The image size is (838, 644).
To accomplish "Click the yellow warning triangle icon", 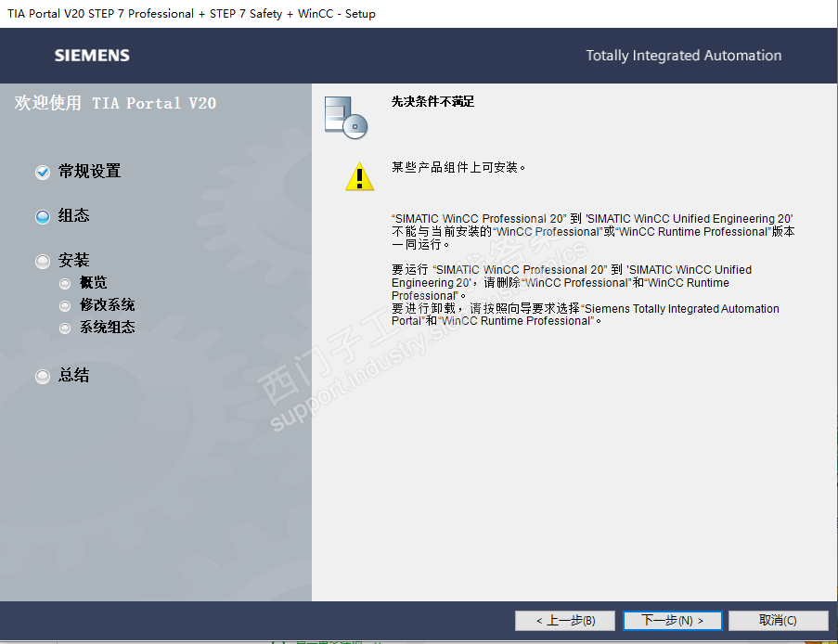I will (360, 176).
